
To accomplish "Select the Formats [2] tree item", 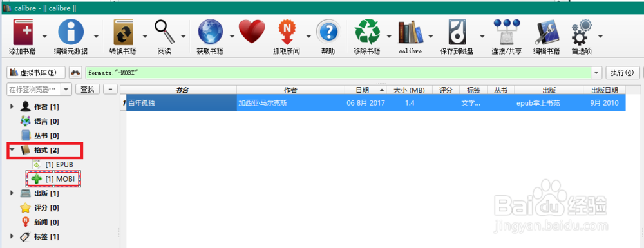I will tap(39, 150).
